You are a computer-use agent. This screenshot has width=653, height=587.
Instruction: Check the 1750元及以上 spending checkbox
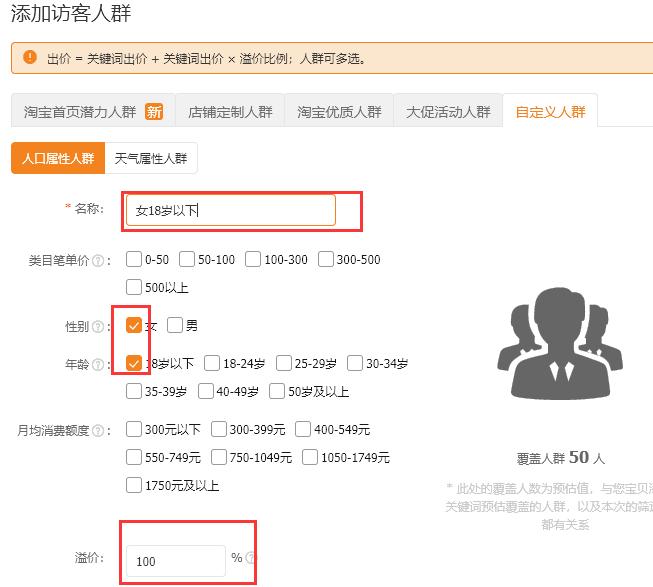click(134, 485)
